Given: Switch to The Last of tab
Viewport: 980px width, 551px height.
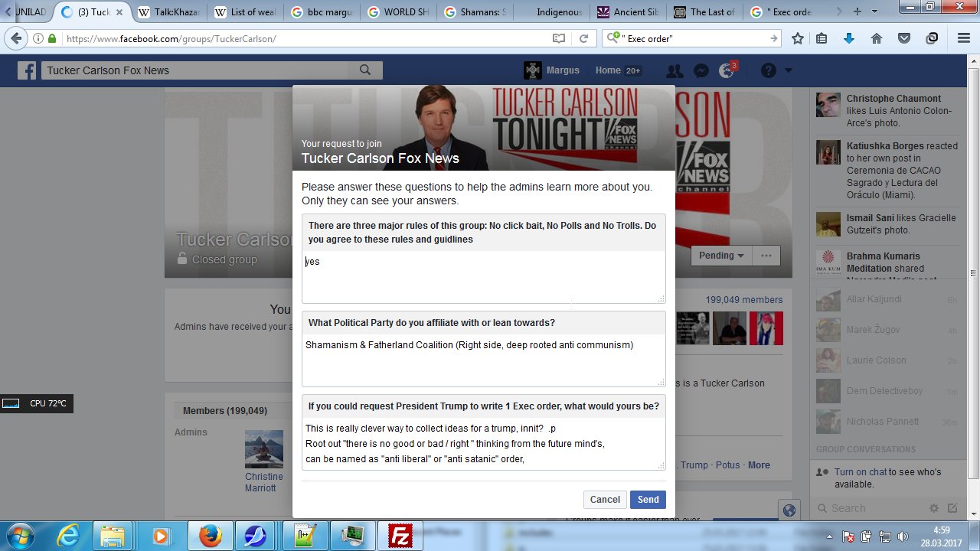Looking at the screenshot, I should [x=705, y=11].
